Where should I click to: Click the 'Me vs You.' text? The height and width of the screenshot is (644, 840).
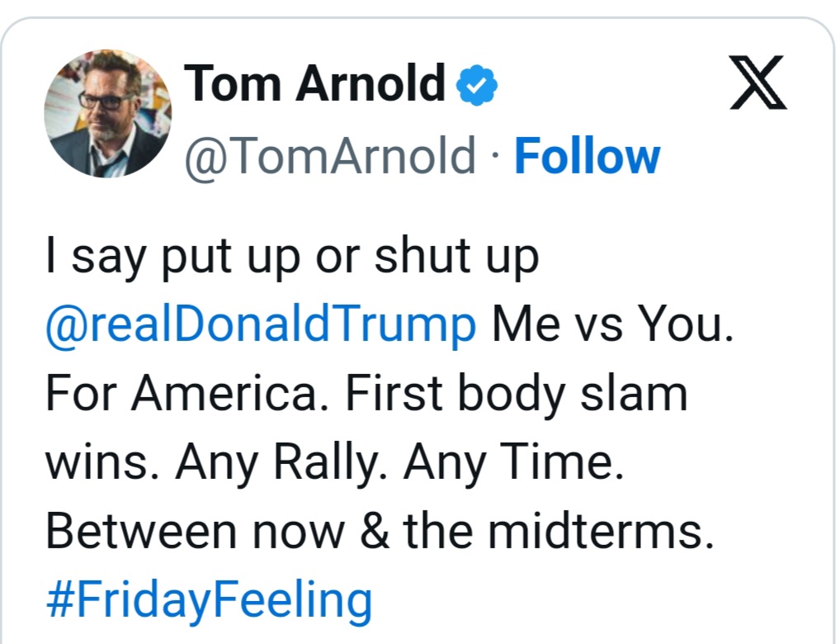[x=611, y=325]
